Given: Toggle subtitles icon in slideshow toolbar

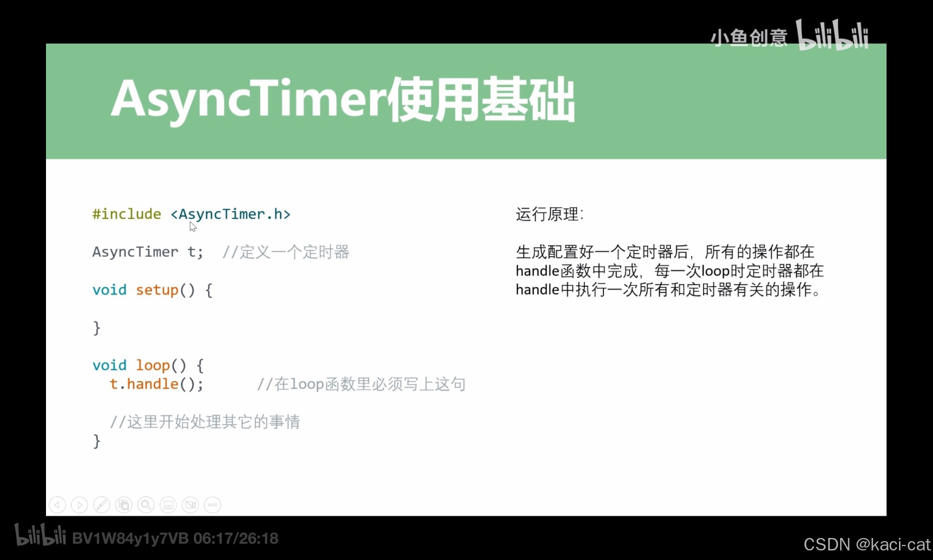Looking at the screenshot, I should coord(168,505).
